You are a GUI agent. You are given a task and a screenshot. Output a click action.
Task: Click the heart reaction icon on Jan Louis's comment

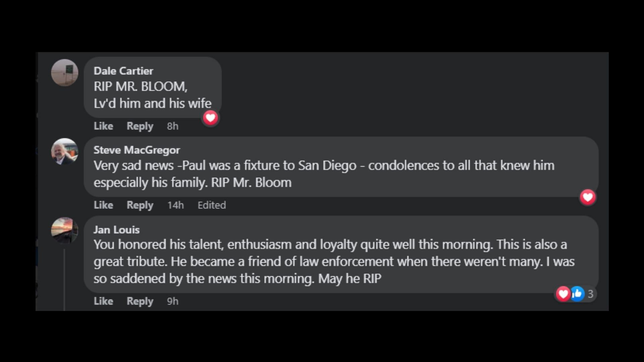click(563, 294)
